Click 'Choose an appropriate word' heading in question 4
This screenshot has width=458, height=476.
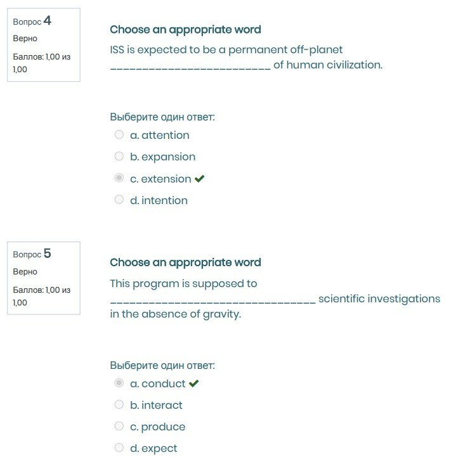185,30
